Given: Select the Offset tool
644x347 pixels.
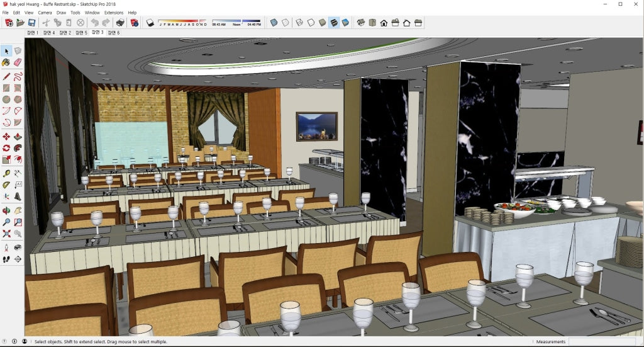Looking at the screenshot, I should pyautogui.click(x=18, y=159).
